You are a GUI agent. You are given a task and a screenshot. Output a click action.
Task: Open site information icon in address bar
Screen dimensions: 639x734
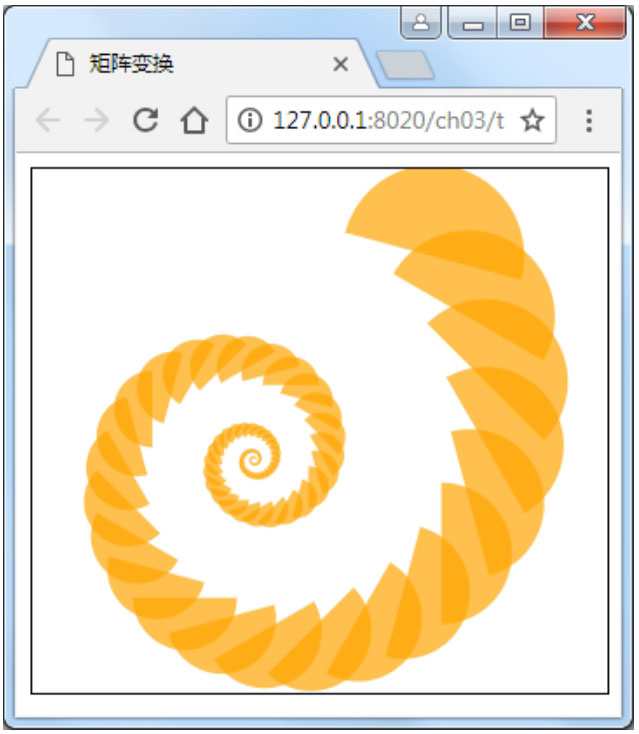point(250,120)
